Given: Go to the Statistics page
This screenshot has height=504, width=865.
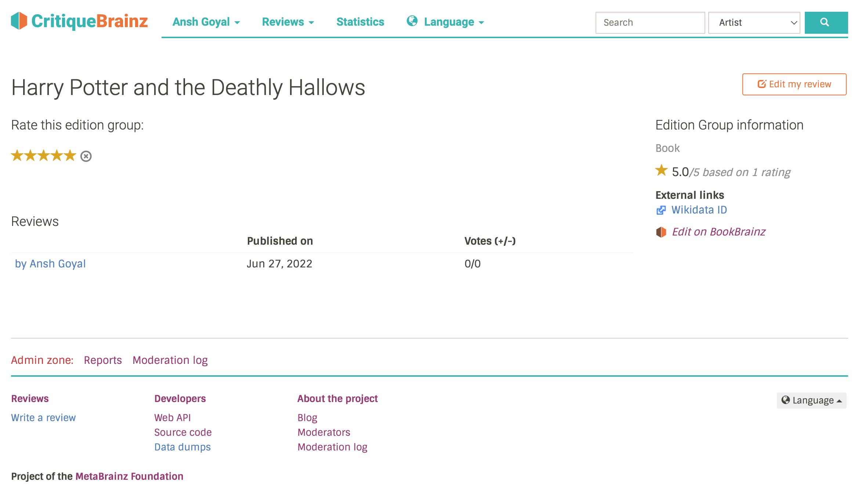Looking at the screenshot, I should pos(360,22).
